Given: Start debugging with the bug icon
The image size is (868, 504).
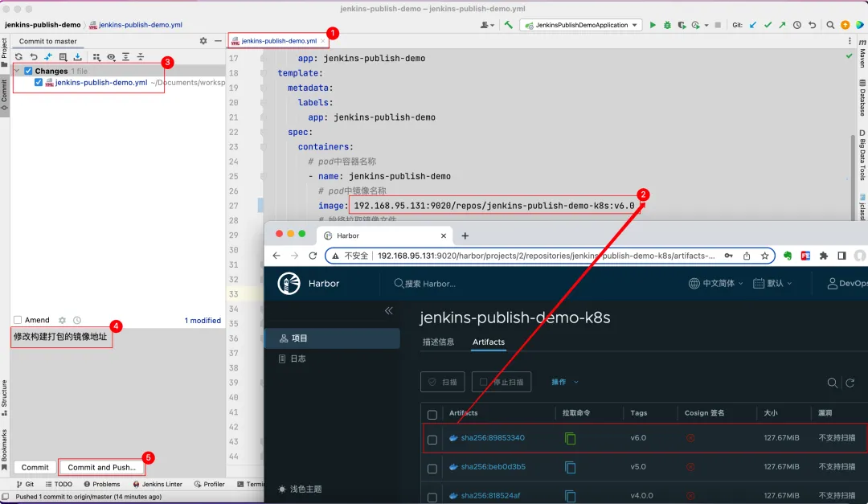Looking at the screenshot, I should point(667,25).
